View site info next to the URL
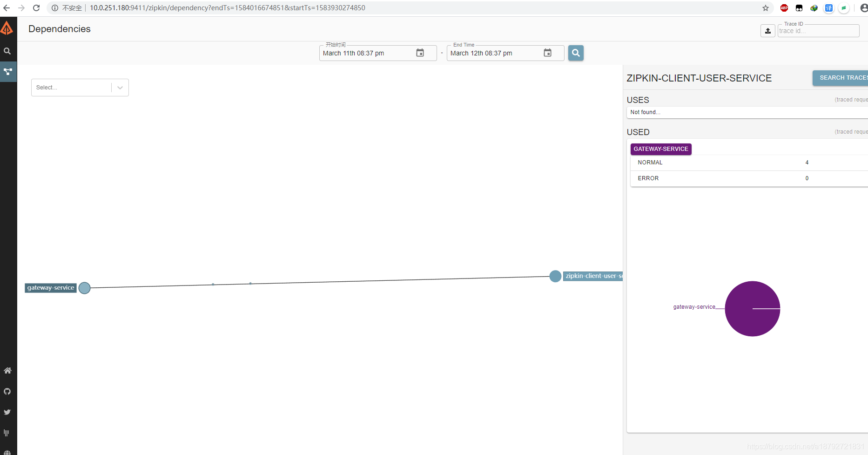 pos(55,8)
